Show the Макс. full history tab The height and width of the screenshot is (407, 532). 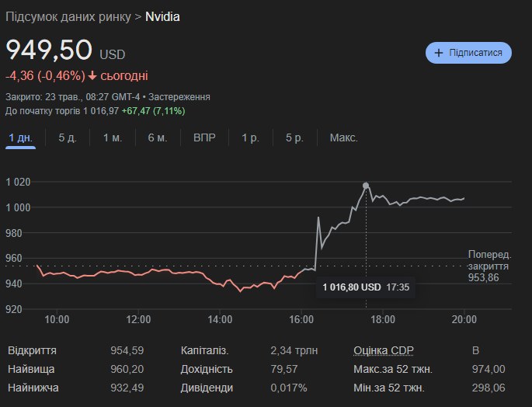(344, 137)
